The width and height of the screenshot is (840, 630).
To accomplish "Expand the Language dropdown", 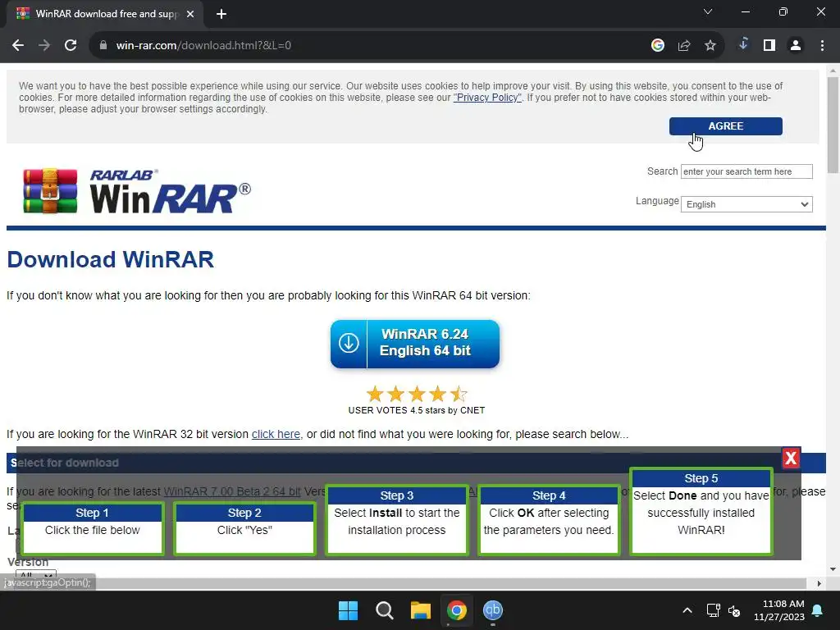I will (x=746, y=204).
